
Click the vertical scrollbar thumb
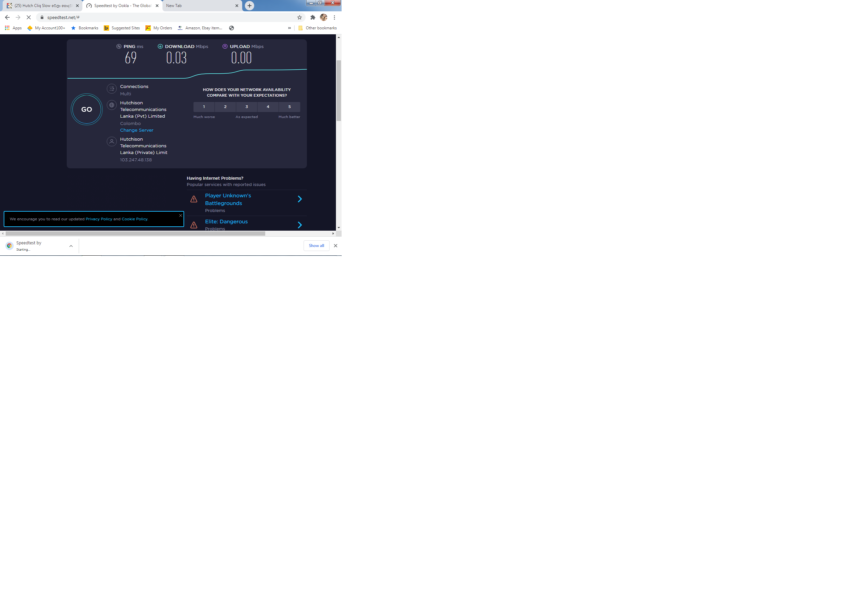[339, 91]
